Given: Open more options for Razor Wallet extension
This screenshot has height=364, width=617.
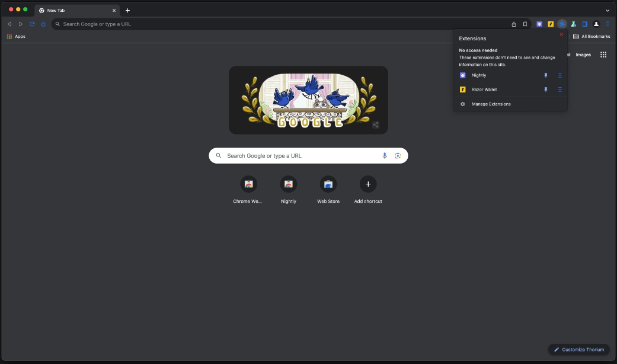Looking at the screenshot, I should coord(560,90).
